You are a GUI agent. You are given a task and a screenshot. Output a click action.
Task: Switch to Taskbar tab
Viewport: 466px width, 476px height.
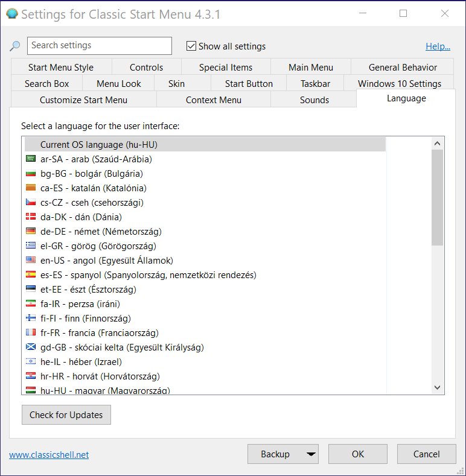(315, 83)
